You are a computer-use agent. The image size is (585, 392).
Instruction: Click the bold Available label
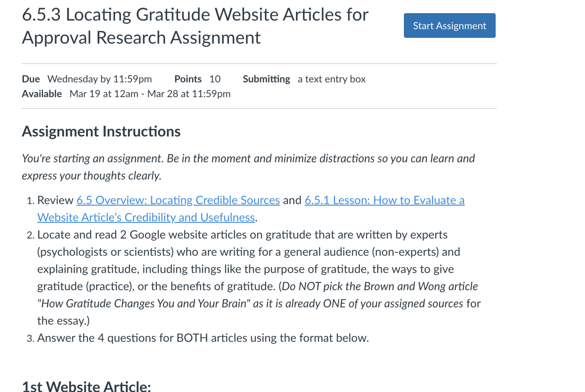click(42, 94)
